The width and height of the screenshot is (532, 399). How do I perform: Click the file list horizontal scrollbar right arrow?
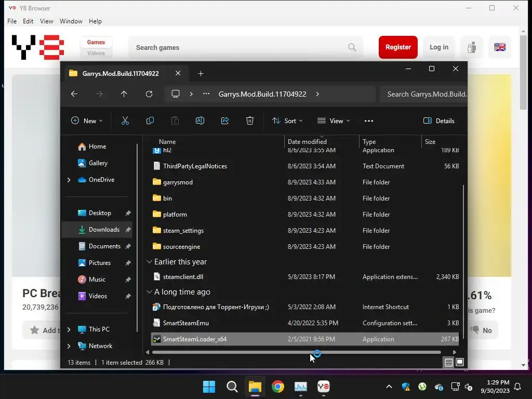455,352
